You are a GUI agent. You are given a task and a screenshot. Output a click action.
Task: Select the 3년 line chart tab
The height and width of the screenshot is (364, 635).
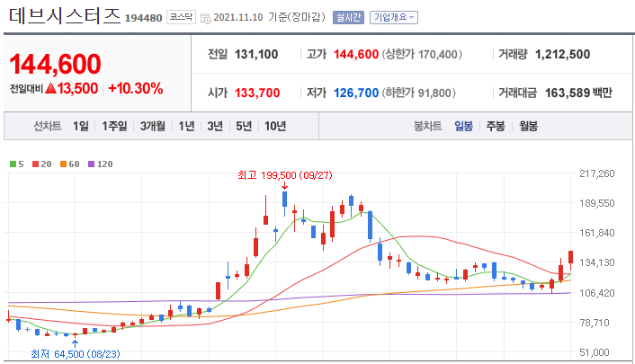[215, 127]
